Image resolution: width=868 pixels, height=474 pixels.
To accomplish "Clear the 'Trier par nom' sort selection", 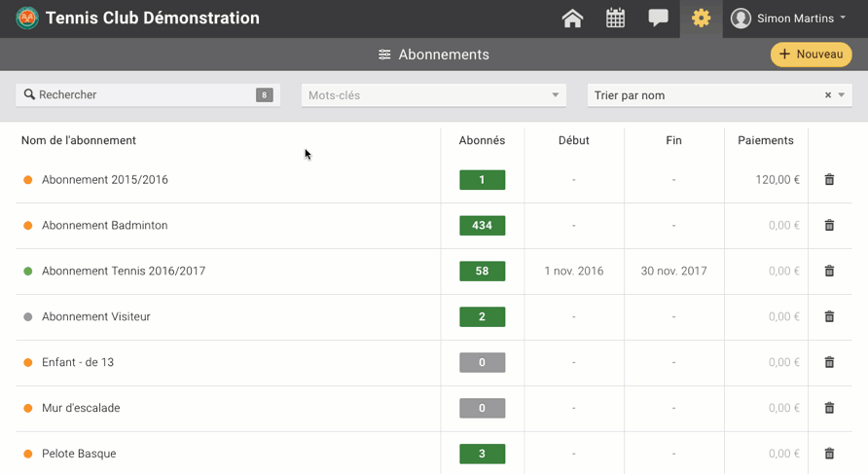I will point(828,95).
